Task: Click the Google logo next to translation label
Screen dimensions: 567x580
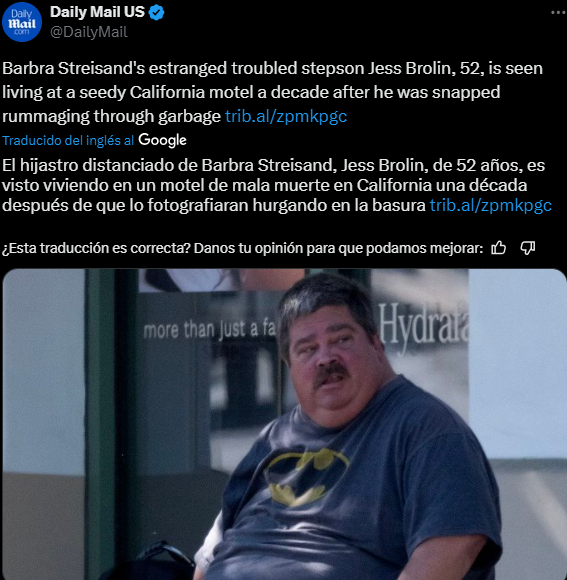Action: pos(162,140)
